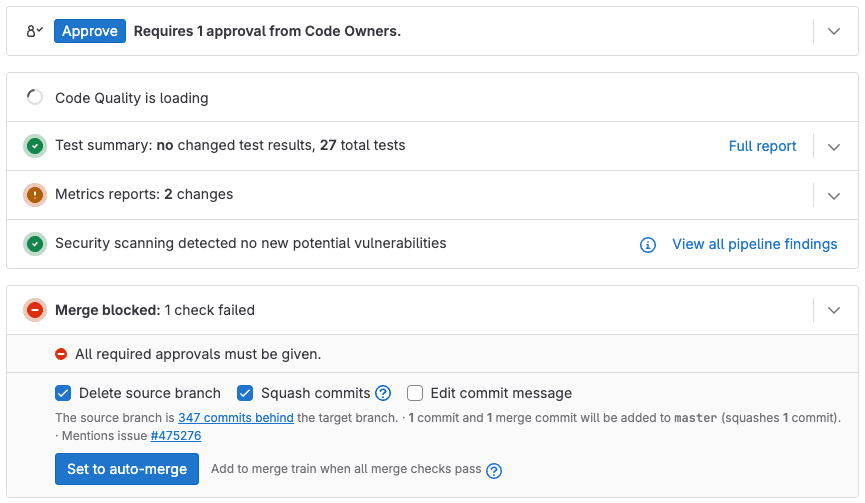Open the 347 commits behind link

pyautogui.click(x=236, y=418)
